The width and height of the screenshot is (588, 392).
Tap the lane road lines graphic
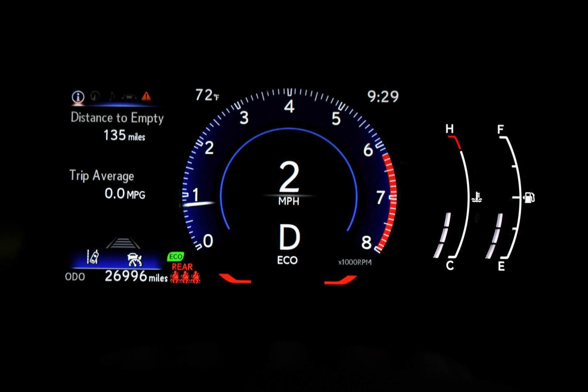[x=123, y=243]
